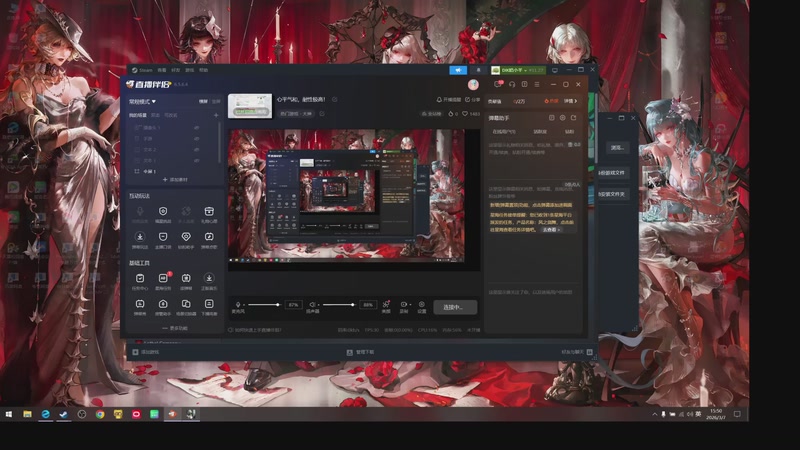Open the Steam announcements megaphone button
The height and width of the screenshot is (450, 800).
458,70
